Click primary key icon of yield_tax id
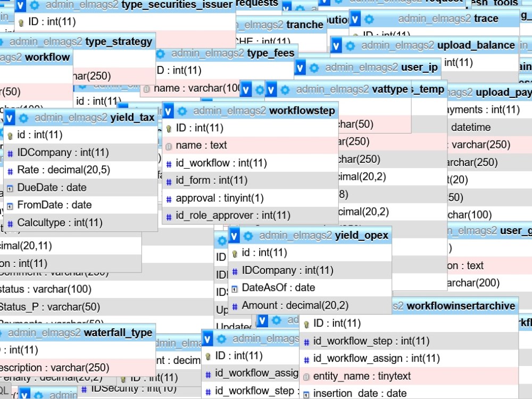Image resolution: width=532 pixels, height=399 pixels. click(10, 136)
